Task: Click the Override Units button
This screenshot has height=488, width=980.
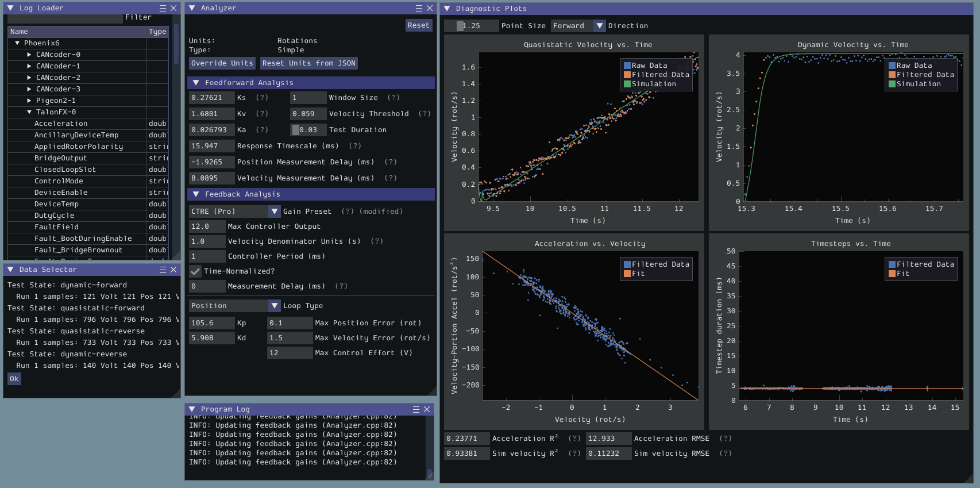Action: [222, 63]
